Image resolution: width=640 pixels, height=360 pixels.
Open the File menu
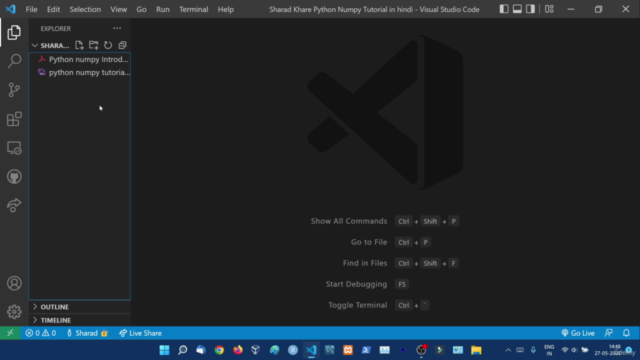31,9
